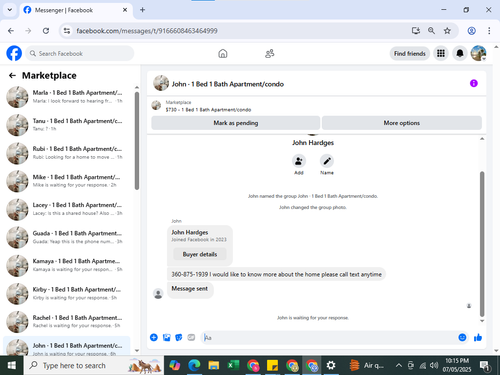Open the Mike conversation
The width and height of the screenshot is (500, 375).
point(67,181)
